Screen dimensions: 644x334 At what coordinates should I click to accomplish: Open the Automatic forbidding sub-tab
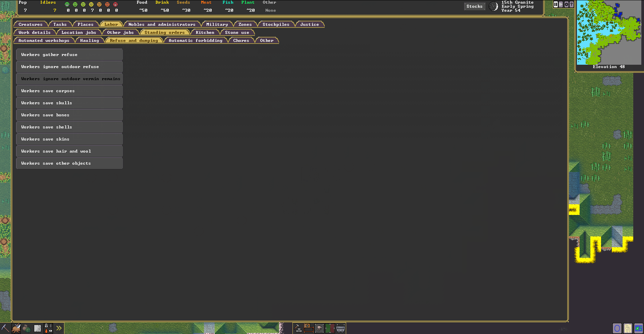(x=195, y=41)
